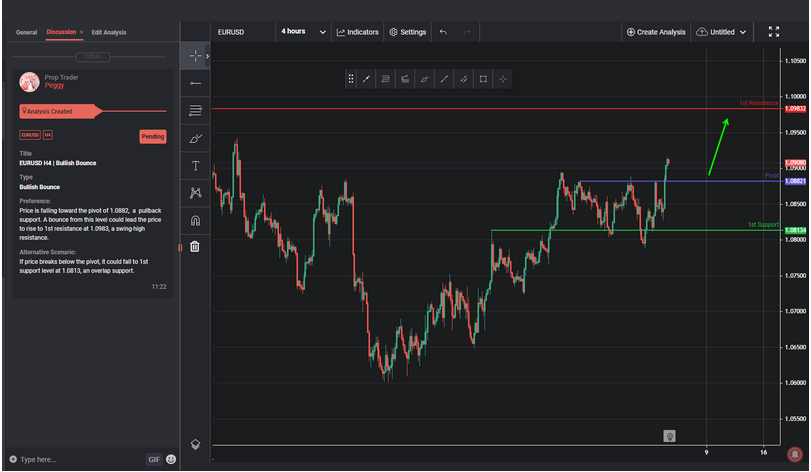Click the lightbulb idea marker on timeline
The image size is (811, 472).
coord(669,436)
